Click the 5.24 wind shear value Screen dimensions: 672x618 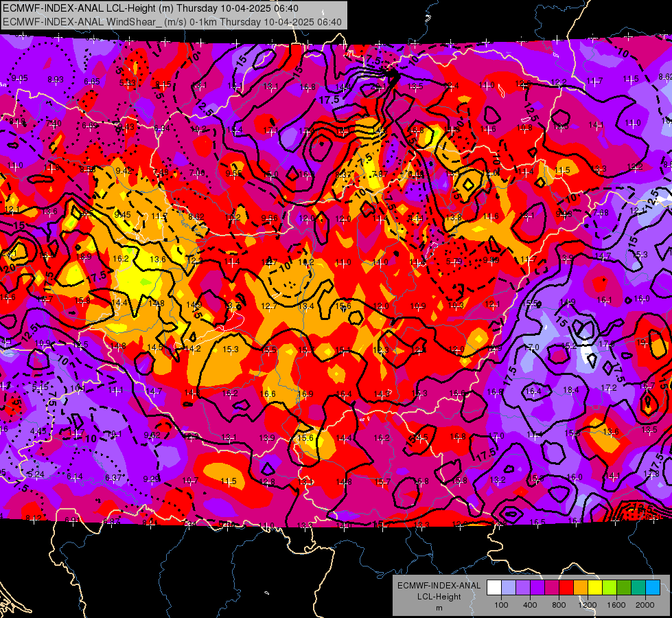click(x=36, y=474)
